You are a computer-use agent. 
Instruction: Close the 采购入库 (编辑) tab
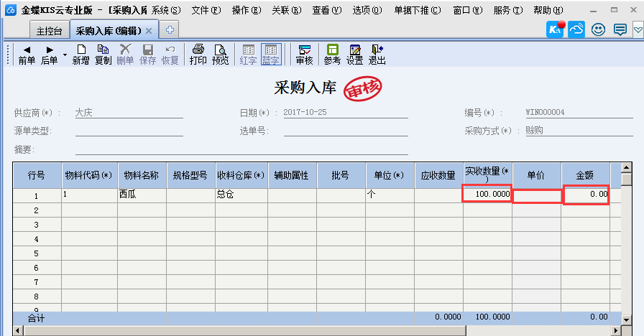point(149,31)
